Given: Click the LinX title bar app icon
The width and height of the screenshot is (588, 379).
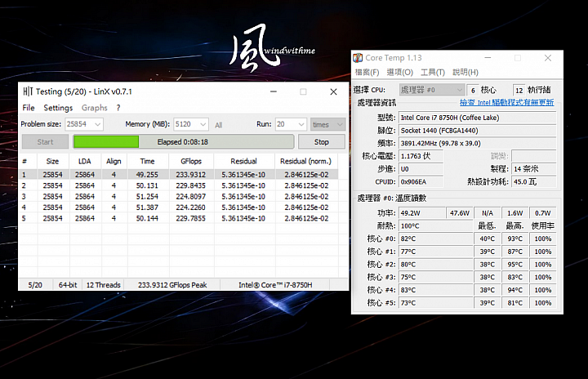Looking at the screenshot, I should (x=28, y=91).
